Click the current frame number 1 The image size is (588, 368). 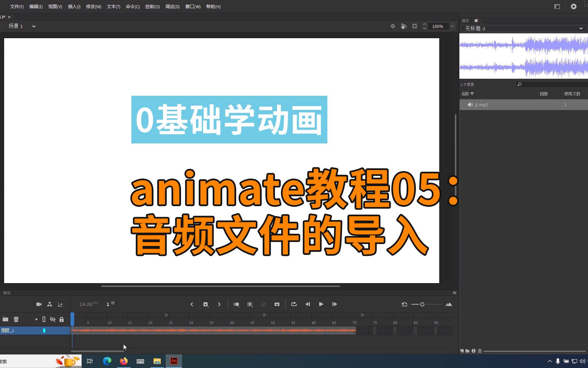pyautogui.click(x=108, y=304)
